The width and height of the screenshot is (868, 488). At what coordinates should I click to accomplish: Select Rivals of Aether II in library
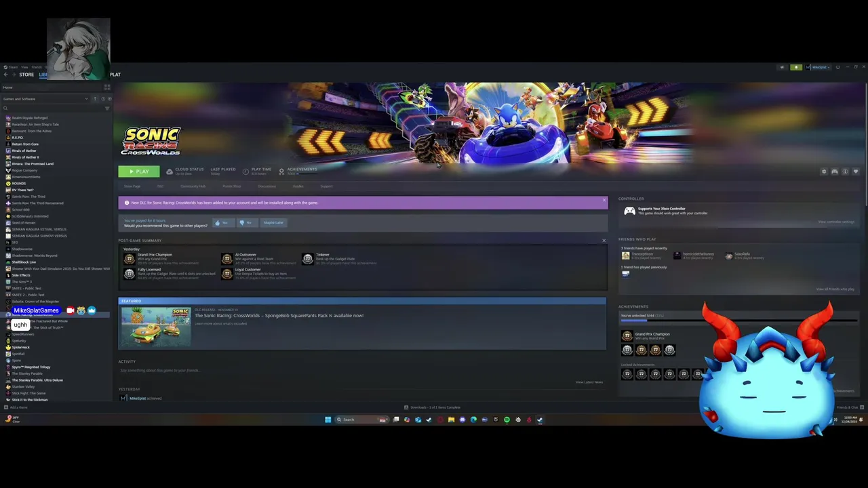pyautogui.click(x=25, y=157)
